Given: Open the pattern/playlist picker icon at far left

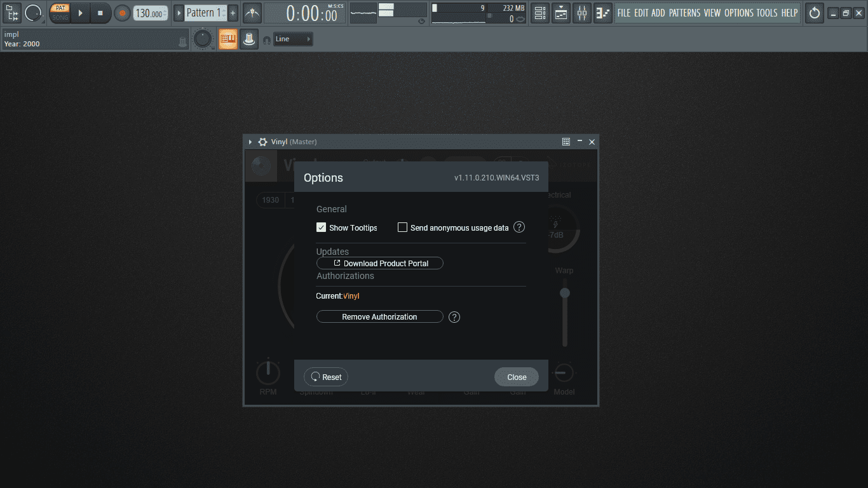Looking at the screenshot, I should (x=11, y=13).
